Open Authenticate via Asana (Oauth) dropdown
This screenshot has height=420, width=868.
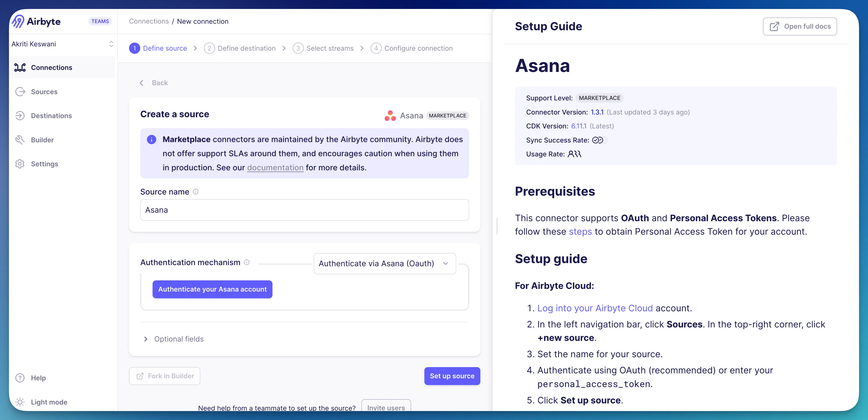coord(384,264)
